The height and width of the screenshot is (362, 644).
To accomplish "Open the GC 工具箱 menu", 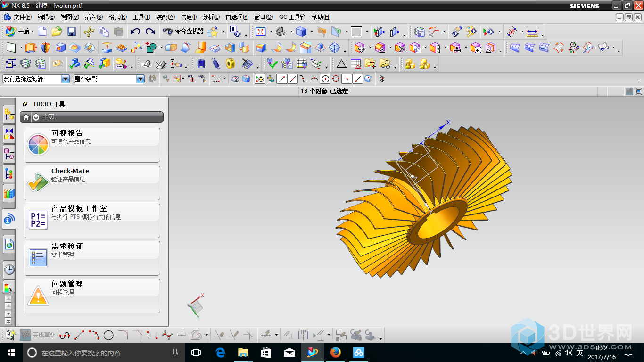I will (x=292, y=17).
